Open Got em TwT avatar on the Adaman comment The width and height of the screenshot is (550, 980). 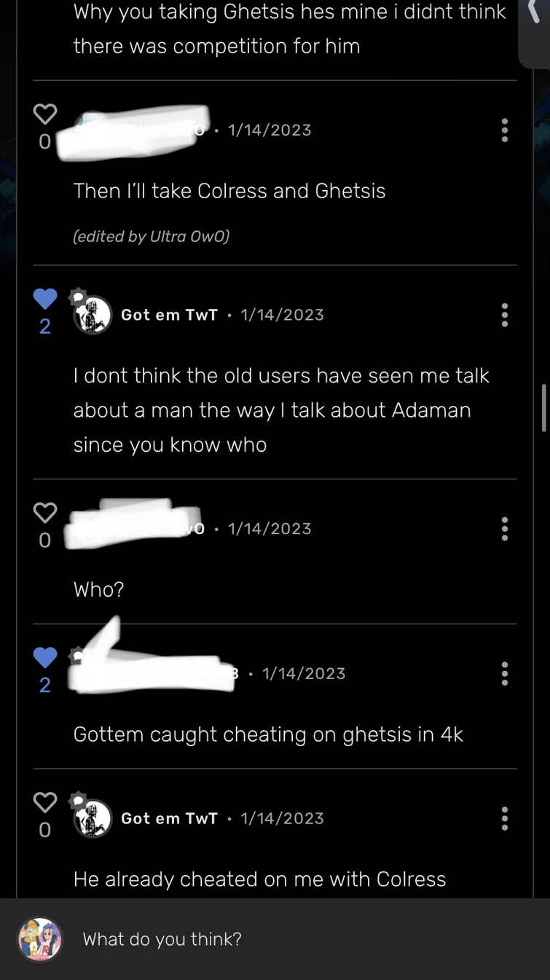pyautogui.click(x=93, y=315)
